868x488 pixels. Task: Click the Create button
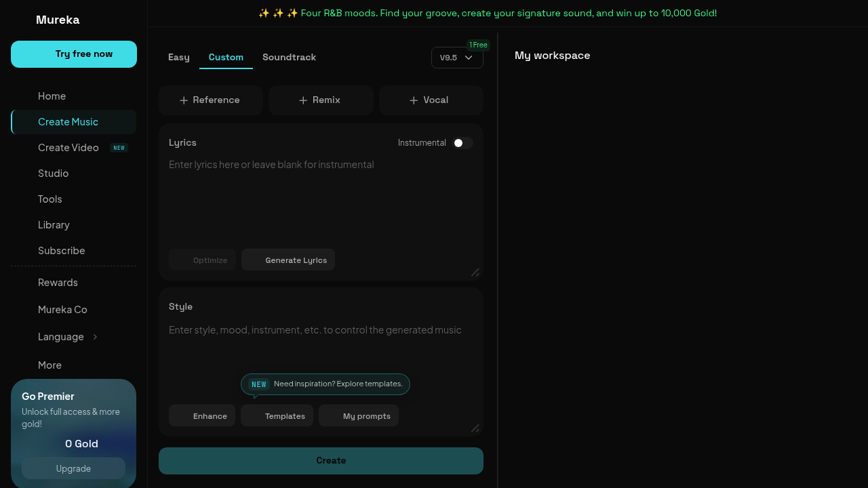(321, 461)
